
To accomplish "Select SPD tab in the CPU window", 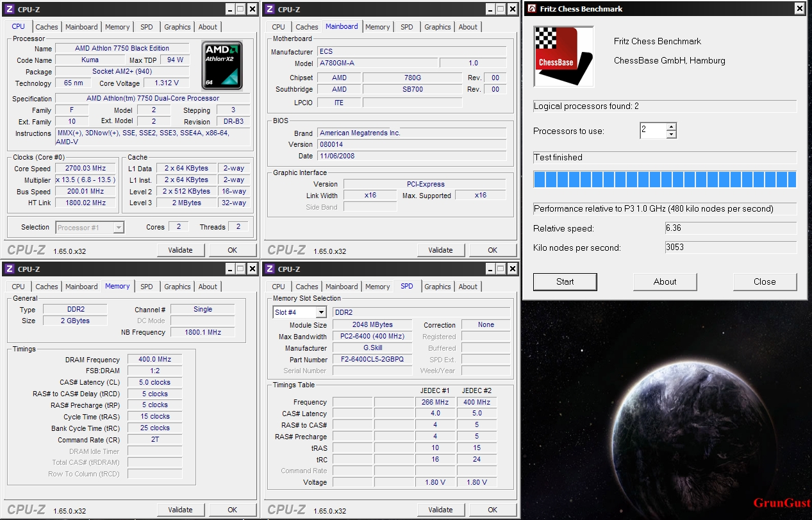I will 147,27.
